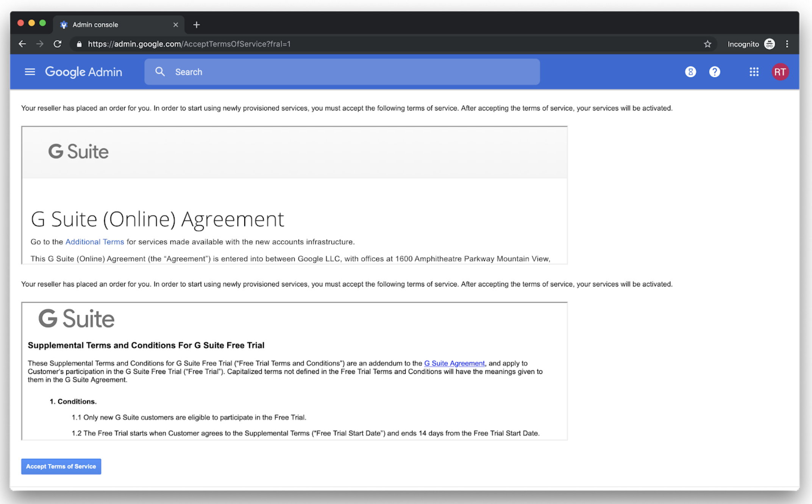Click the search magnifier icon
This screenshot has width=812, height=504.
coord(160,72)
